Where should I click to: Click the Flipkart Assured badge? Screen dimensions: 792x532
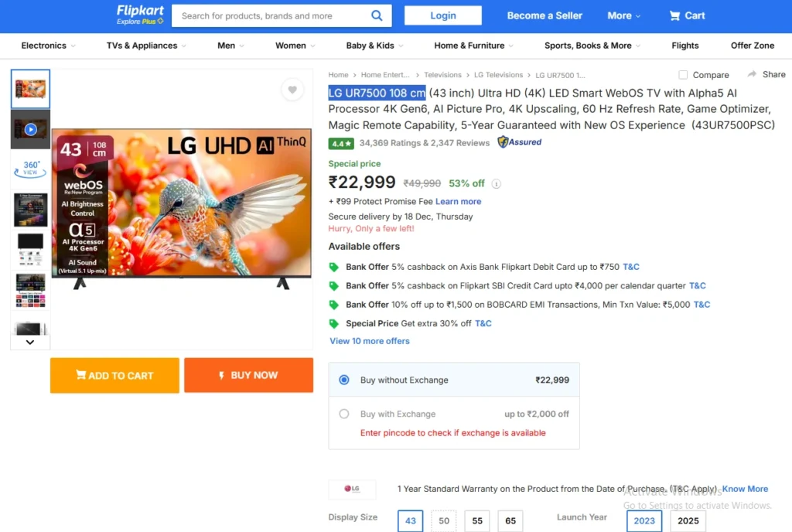[519, 142]
